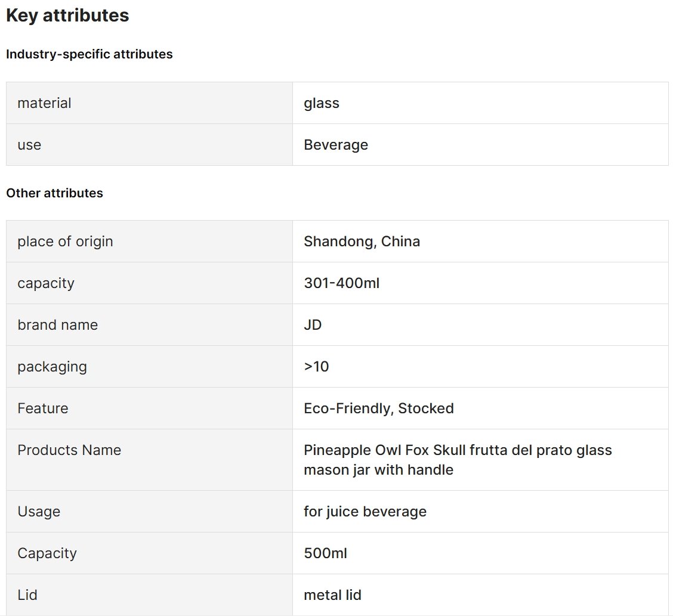Click the Key attributes heading

pyautogui.click(x=67, y=16)
